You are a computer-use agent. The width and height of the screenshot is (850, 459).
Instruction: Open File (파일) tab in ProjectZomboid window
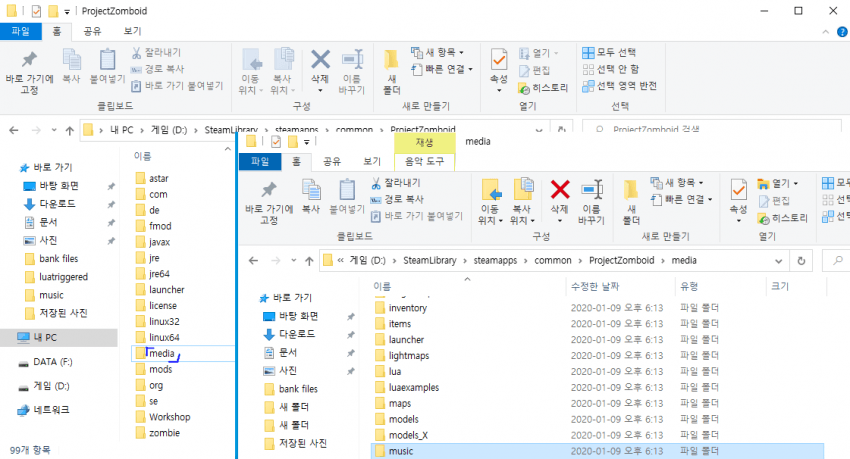click(x=21, y=31)
